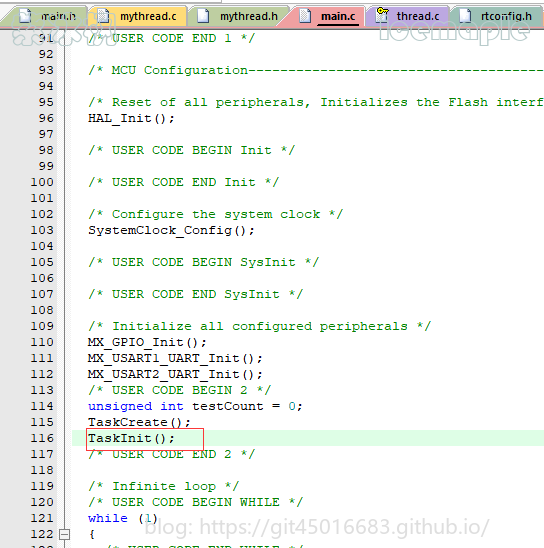
Task: Click the testCount variable on line 114
Action: 227,406
